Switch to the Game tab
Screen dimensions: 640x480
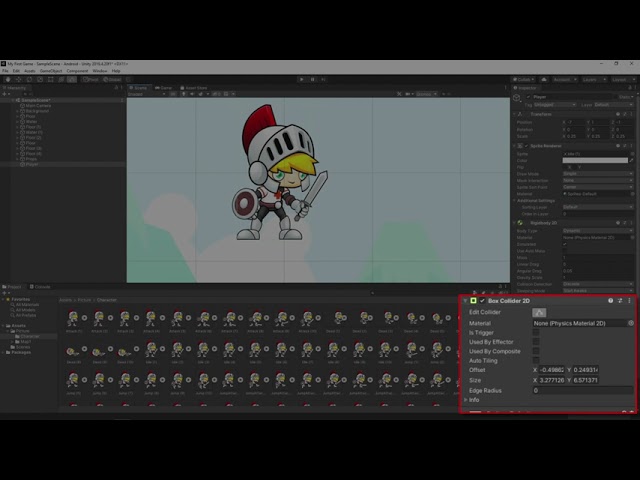point(163,88)
